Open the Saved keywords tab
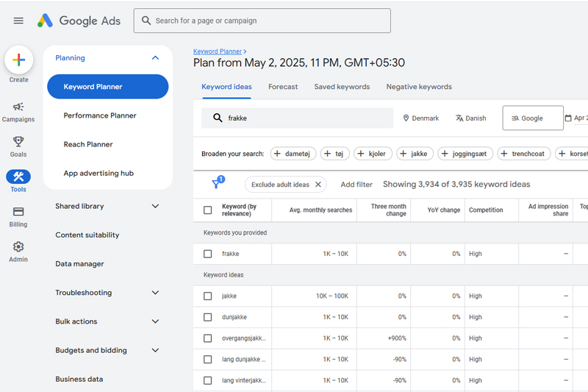Viewport: 588px width, 392px height. (x=342, y=87)
